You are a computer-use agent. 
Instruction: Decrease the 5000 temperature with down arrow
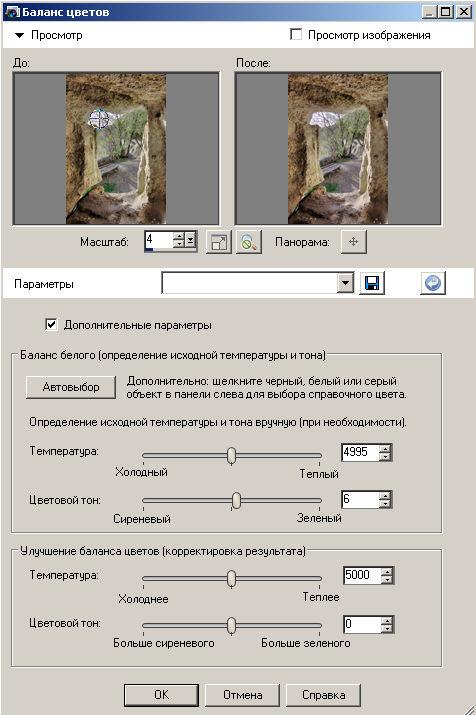(x=388, y=579)
